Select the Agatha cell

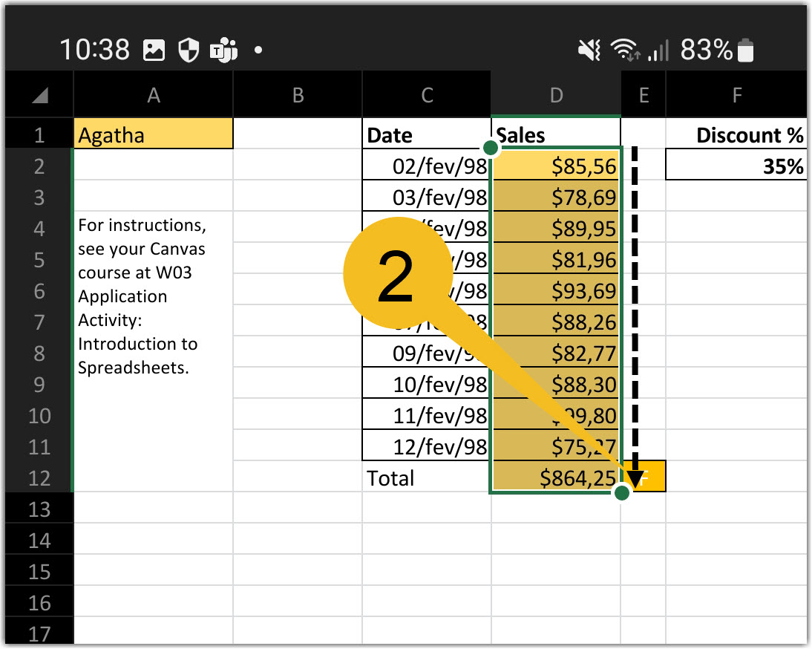154,134
